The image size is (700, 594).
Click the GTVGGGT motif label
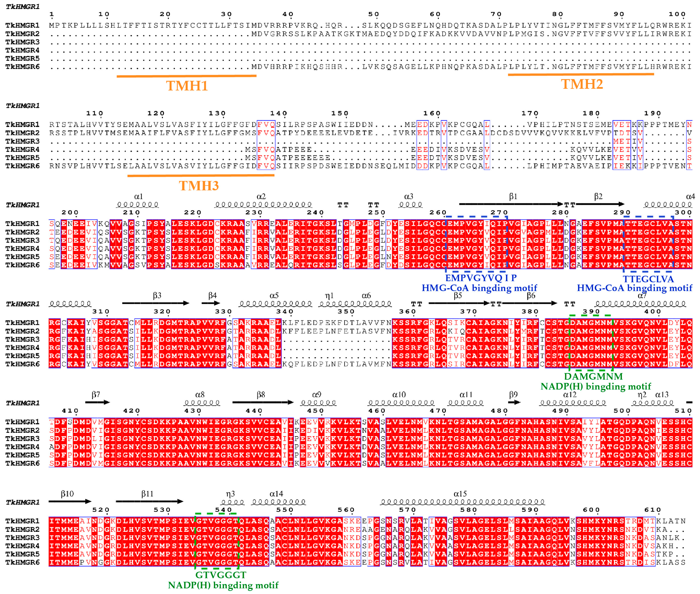[221, 575]
